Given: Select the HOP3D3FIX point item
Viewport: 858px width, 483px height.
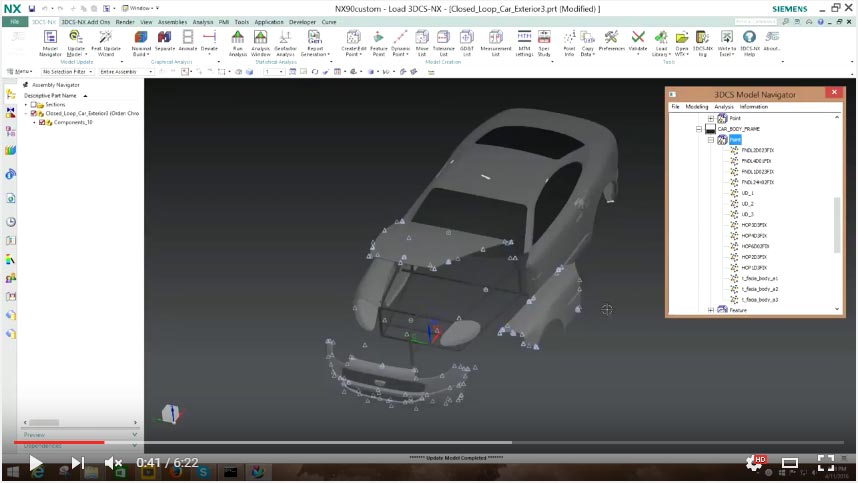Looking at the screenshot, I should 755,225.
